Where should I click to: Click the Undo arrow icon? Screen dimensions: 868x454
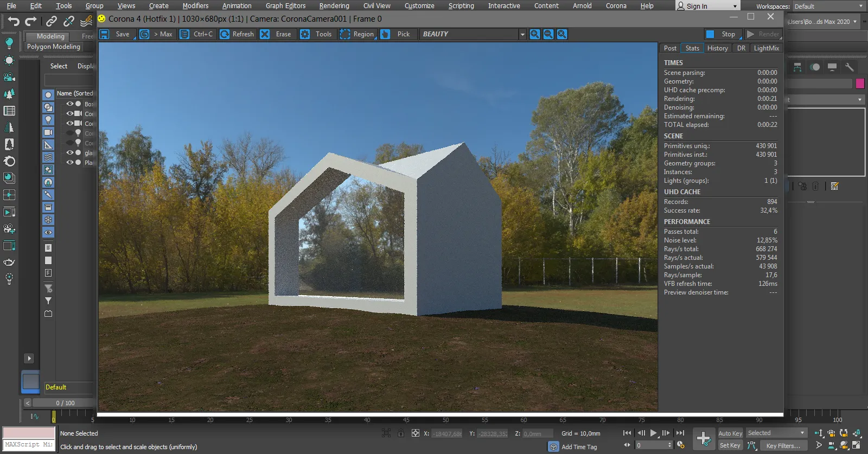point(14,21)
